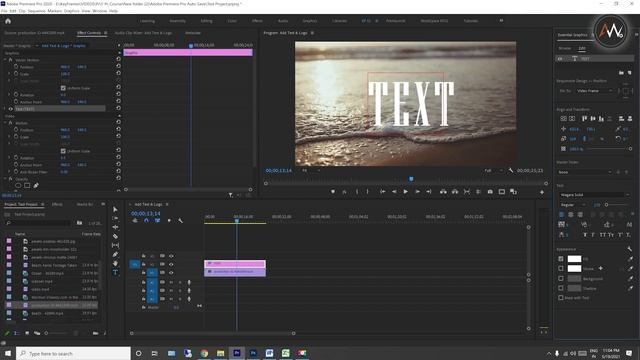Create 4-point polygon mask under Opacity

(x=27, y=186)
